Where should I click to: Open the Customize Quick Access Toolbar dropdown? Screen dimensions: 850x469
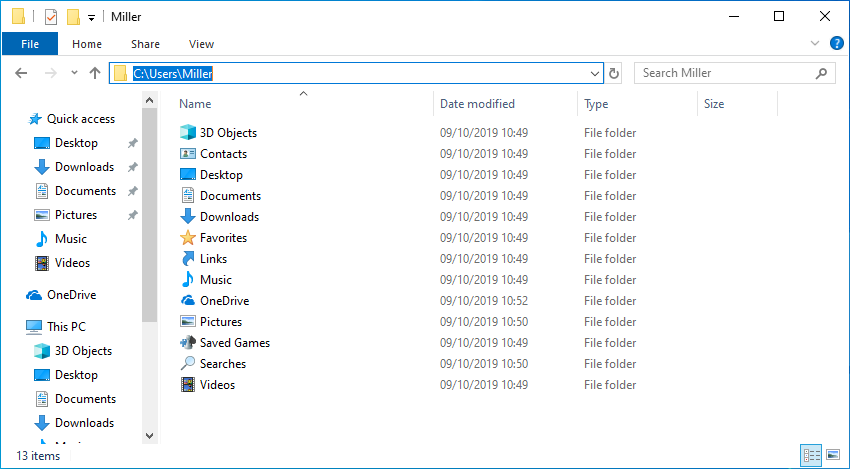pos(92,18)
